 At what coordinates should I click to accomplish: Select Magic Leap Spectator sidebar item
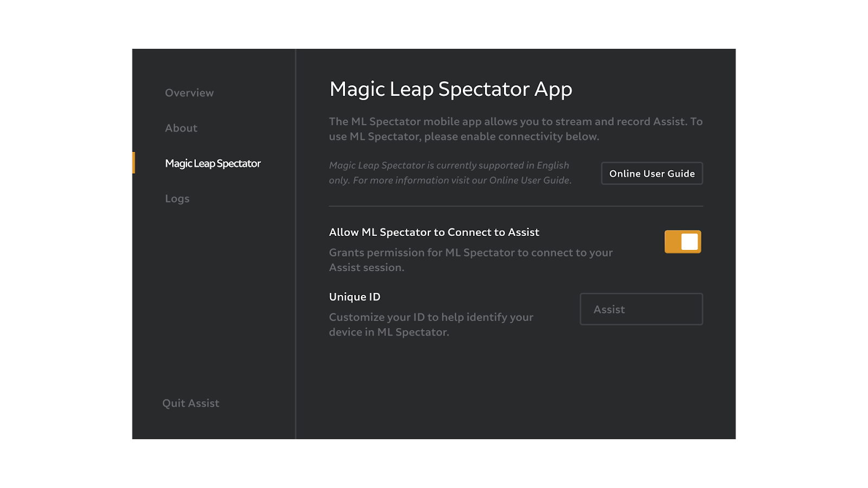coord(213,163)
